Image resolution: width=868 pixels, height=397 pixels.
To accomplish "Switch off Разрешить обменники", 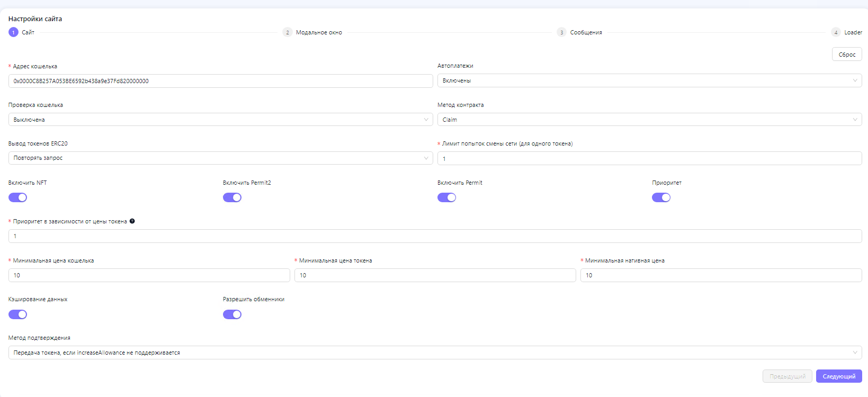I will tap(232, 314).
